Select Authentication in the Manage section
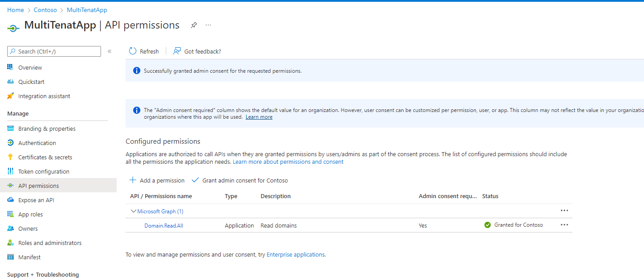This screenshot has height=278, width=644. pyautogui.click(x=37, y=143)
